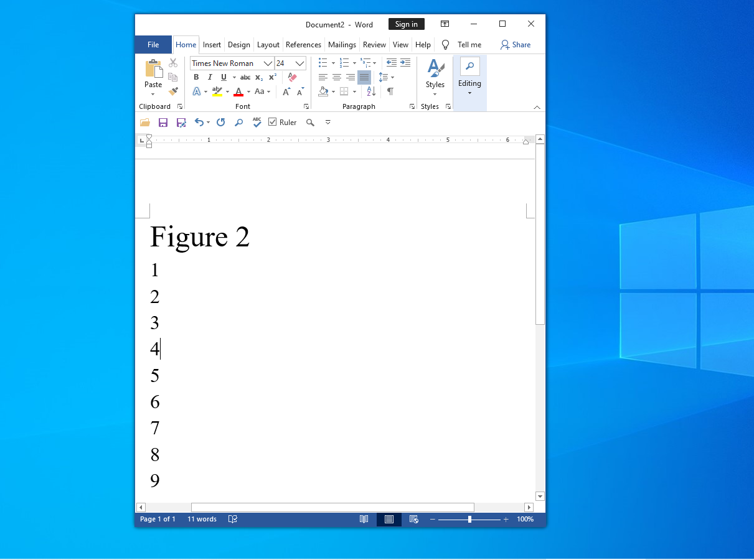Toggle show paragraph marks
This screenshot has height=560, width=754.
coord(390,91)
